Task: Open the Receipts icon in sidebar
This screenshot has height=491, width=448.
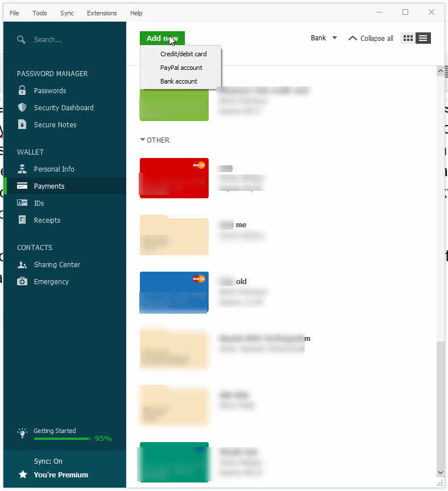Action: [x=22, y=220]
